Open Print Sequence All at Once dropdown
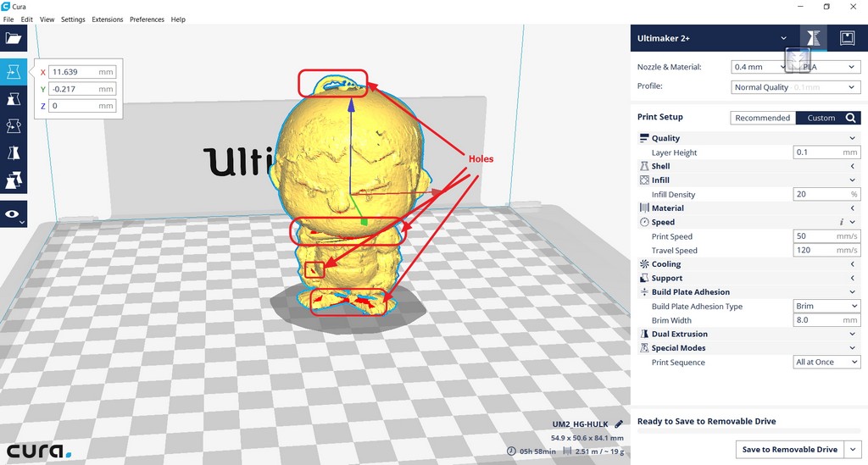868x465 pixels. pyautogui.click(x=826, y=363)
